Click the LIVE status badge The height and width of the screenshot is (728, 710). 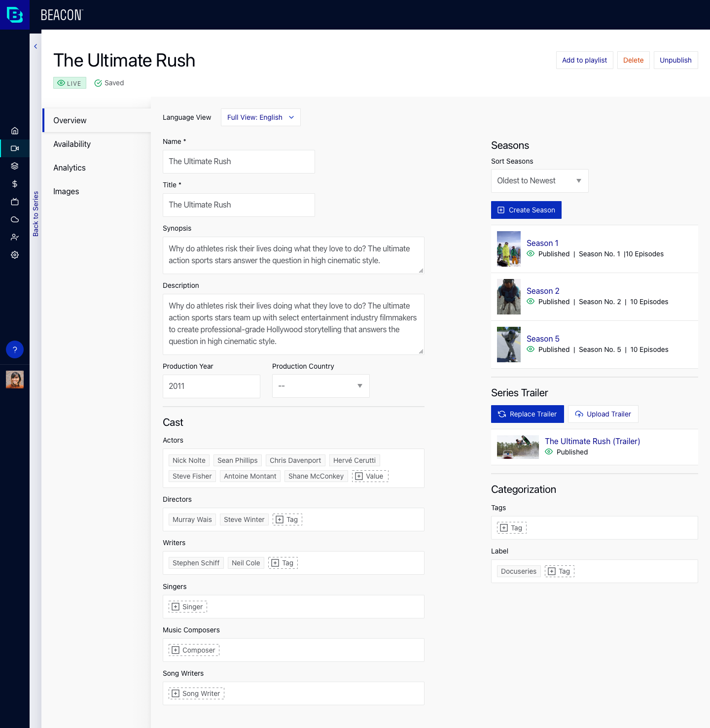click(x=70, y=83)
